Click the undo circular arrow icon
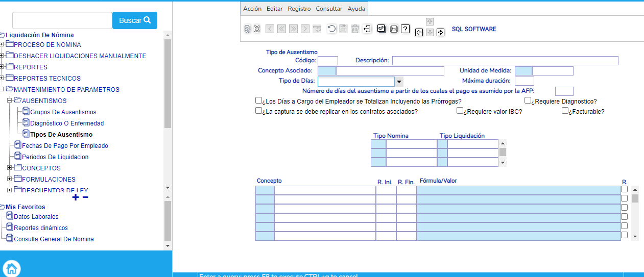The image size is (644, 277). (331, 29)
